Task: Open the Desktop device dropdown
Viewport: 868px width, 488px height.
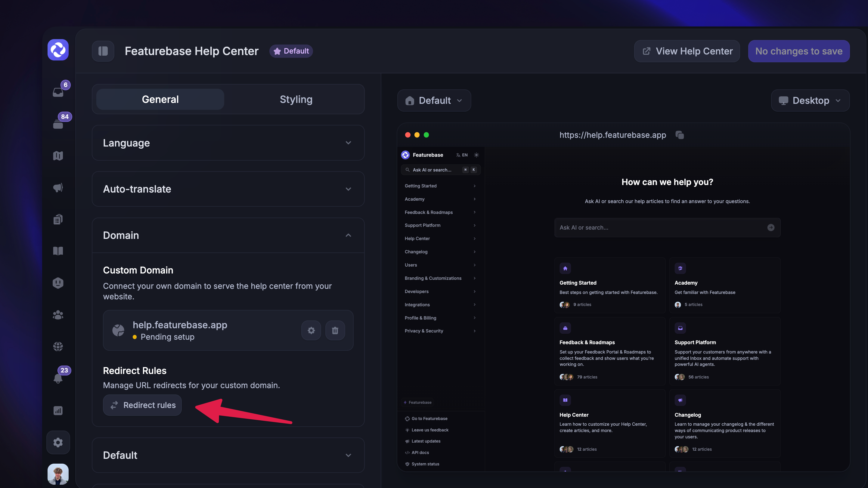Action: pos(810,100)
